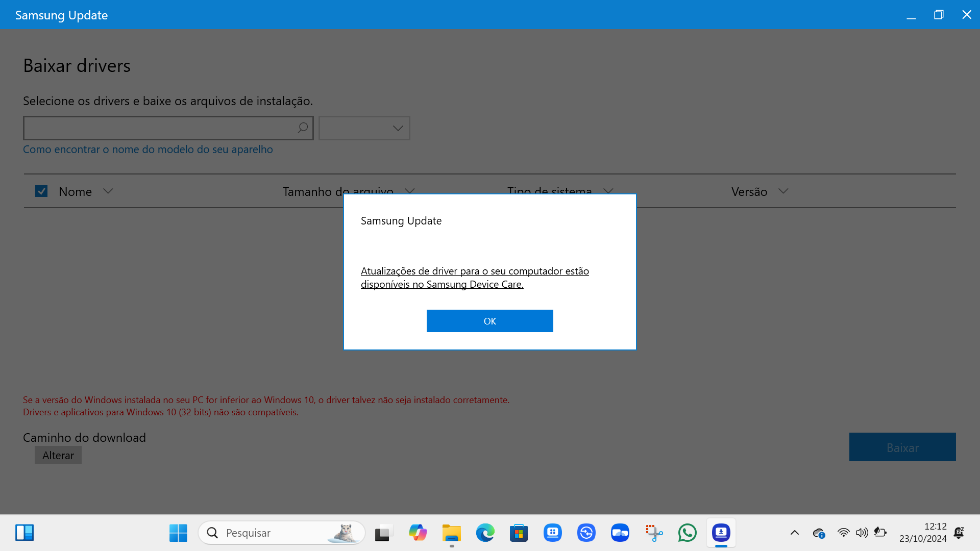This screenshot has width=980, height=551.
Task: Close the Samsung Update window
Action: tap(966, 15)
